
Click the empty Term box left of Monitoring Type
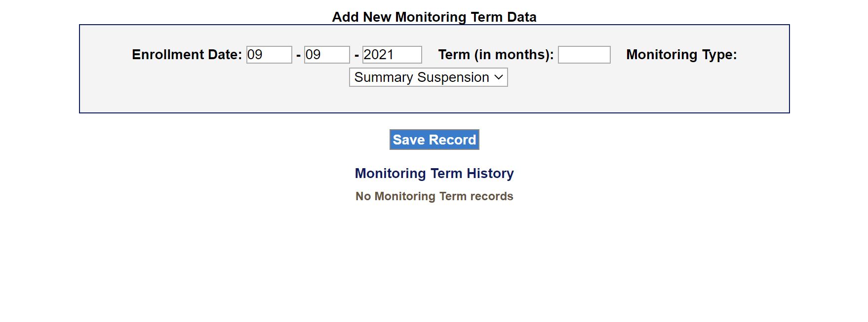click(584, 55)
